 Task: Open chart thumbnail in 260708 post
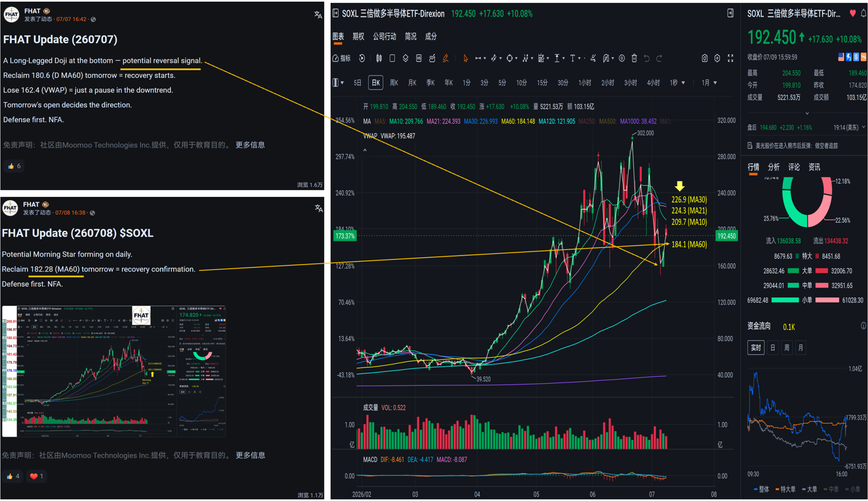click(114, 371)
